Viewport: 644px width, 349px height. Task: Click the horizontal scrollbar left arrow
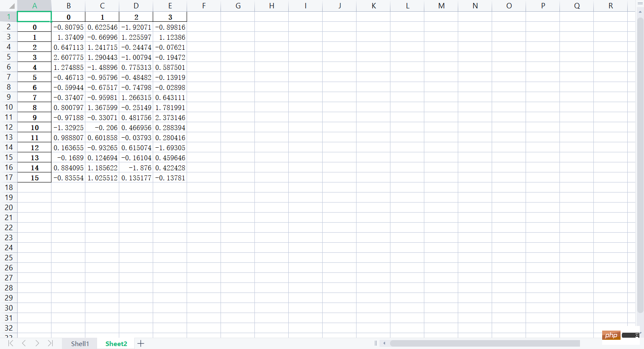click(384, 343)
